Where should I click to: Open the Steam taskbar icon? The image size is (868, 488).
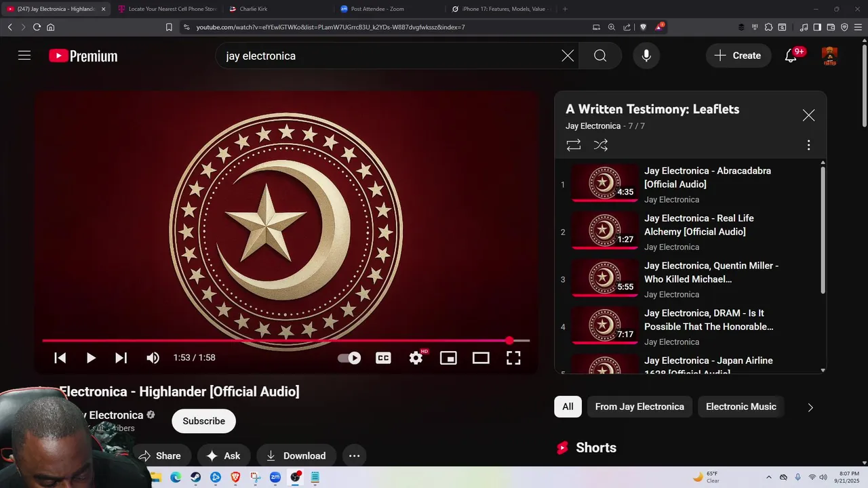tap(195, 477)
